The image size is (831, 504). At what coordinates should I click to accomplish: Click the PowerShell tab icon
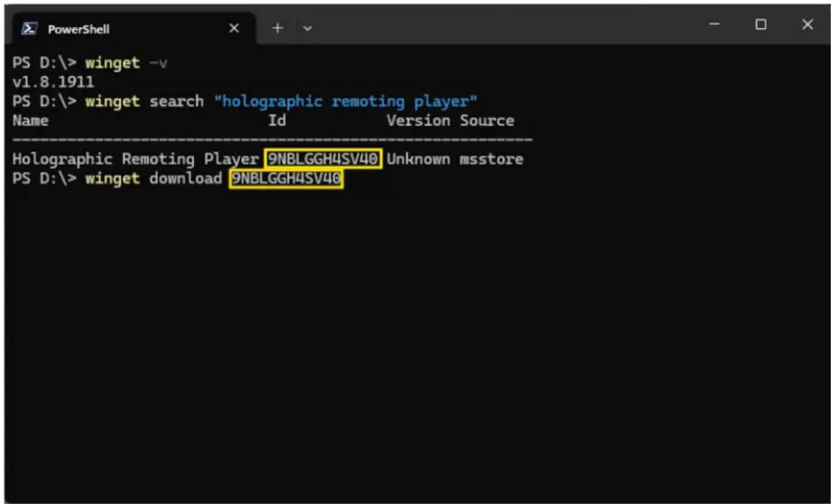pos(29,28)
